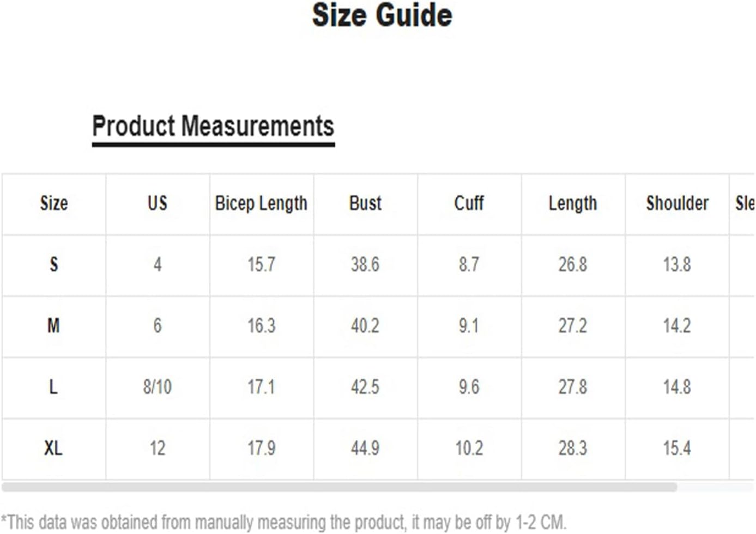
Task: Select the Bicep Length column header
Action: click(x=261, y=204)
